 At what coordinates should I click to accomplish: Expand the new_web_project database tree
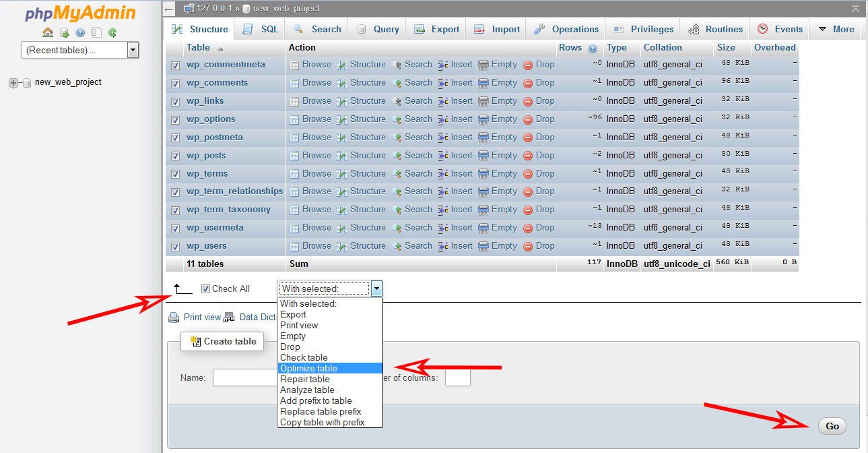pyautogui.click(x=12, y=81)
